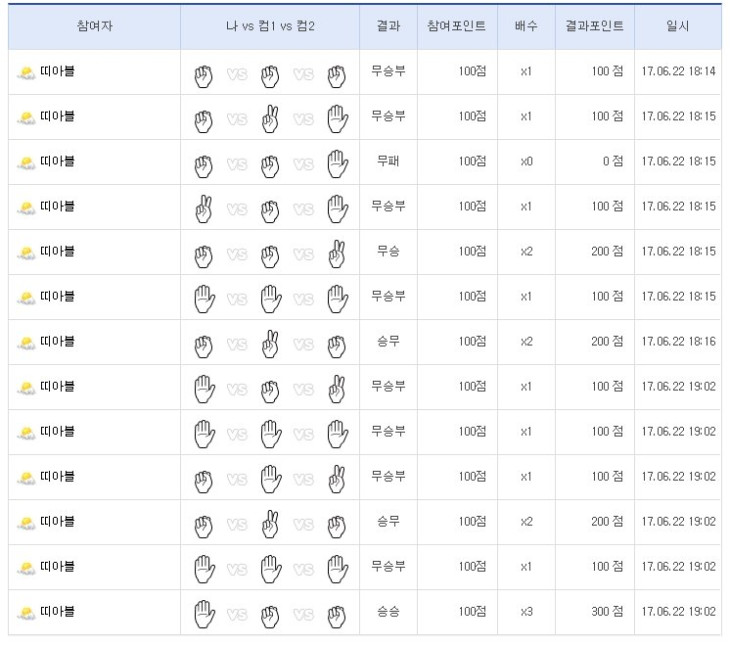Click the timestamp in the 무패 row

click(x=678, y=161)
